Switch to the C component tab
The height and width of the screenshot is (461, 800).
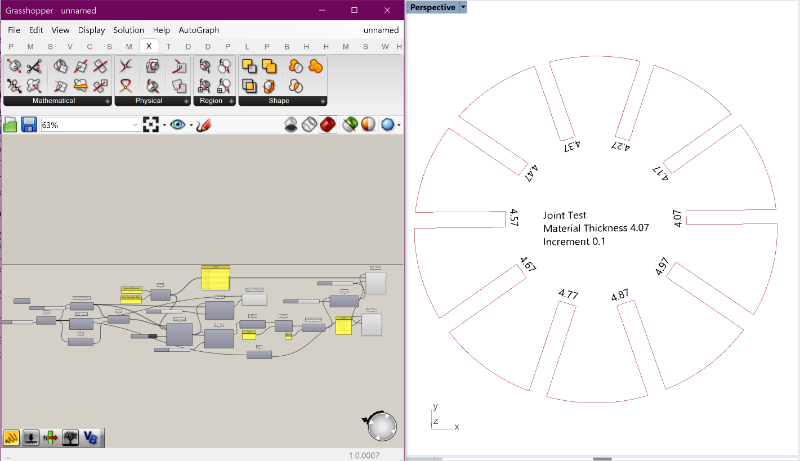89,46
